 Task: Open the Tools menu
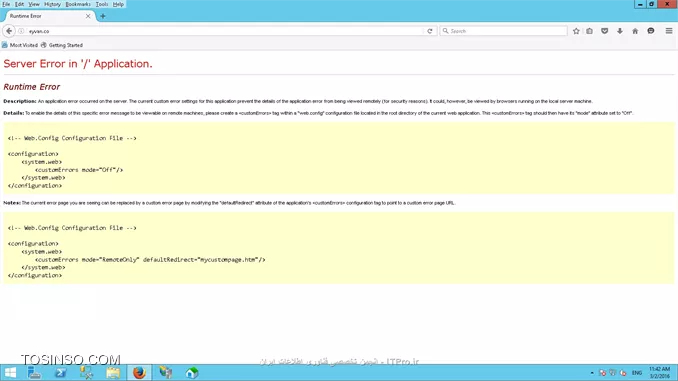click(102, 4)
